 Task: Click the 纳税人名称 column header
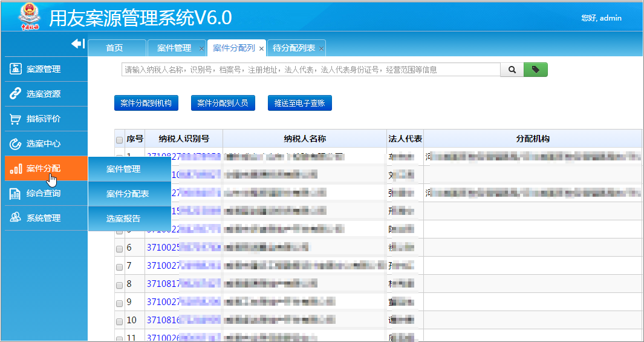[305, 139]
